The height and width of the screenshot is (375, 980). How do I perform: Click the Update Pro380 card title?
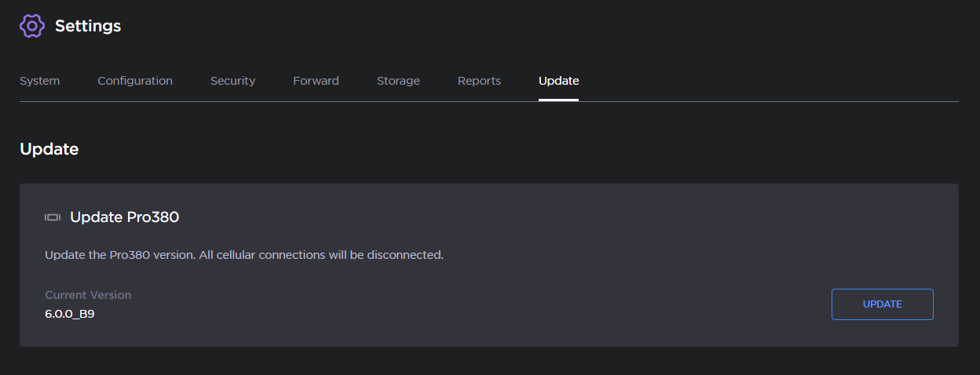pos(125,217)
